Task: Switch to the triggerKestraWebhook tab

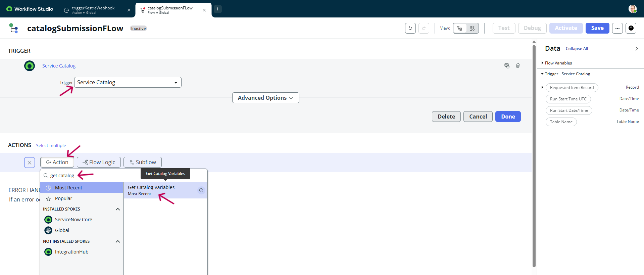Action: [93, 10]
